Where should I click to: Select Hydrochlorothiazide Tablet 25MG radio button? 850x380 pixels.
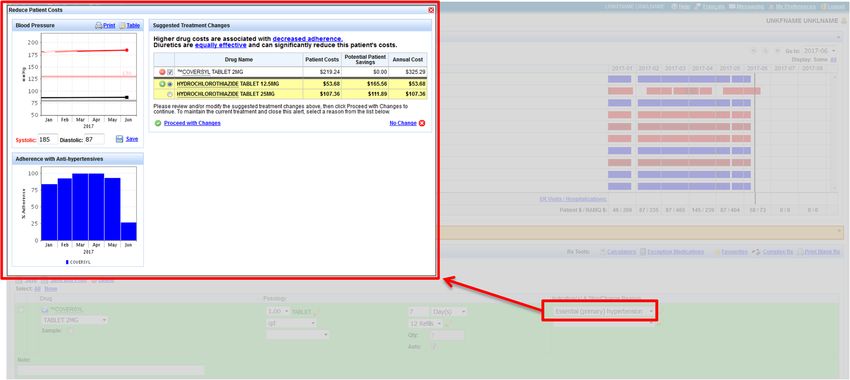pyautogui.click(x=170, y=94)
